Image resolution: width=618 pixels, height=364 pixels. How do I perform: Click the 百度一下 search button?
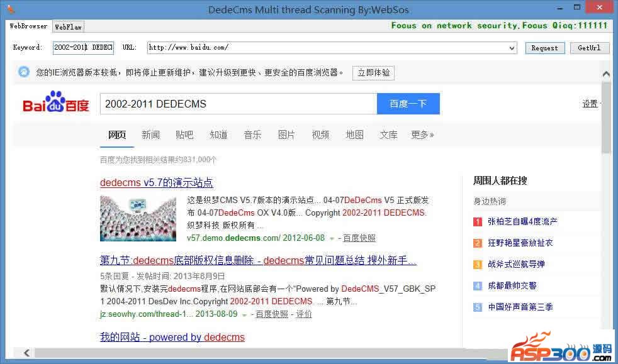[x=408, y=104]
